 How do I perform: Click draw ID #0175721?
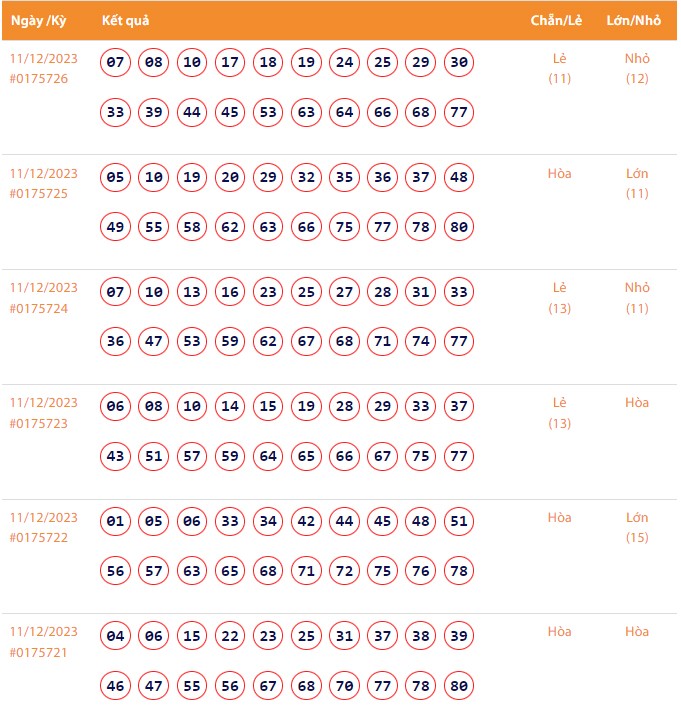39,653
